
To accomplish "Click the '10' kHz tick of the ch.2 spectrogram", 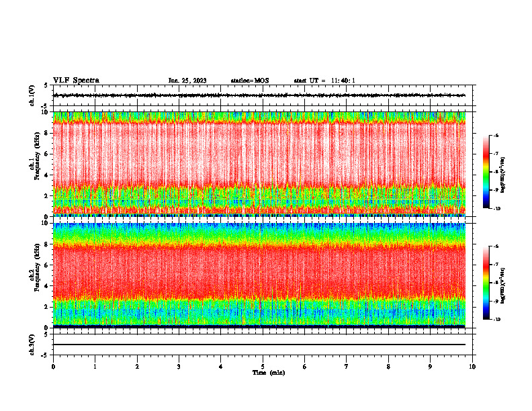I will coord(46,223).
